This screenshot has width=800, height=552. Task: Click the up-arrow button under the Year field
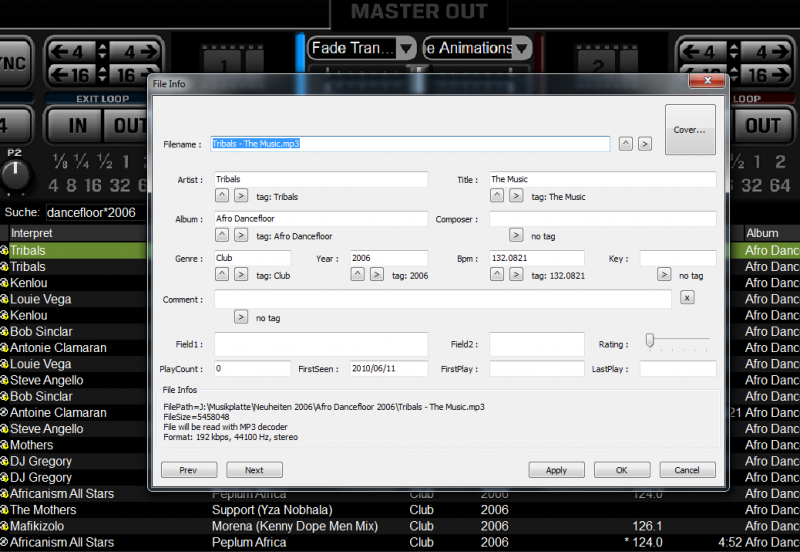[358, 275]
